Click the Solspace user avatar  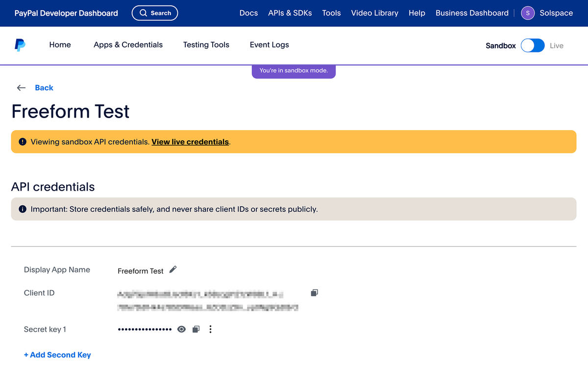point(528,13)
